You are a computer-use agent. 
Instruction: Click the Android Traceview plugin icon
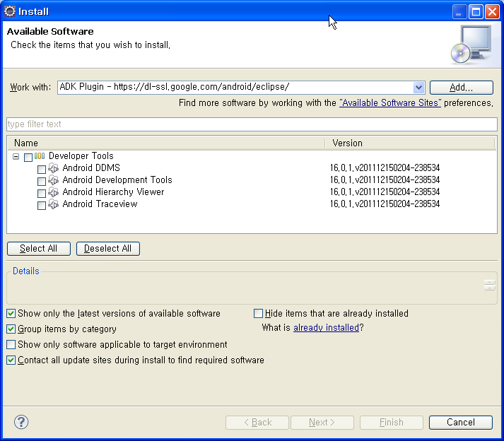[x=53, y=204]
